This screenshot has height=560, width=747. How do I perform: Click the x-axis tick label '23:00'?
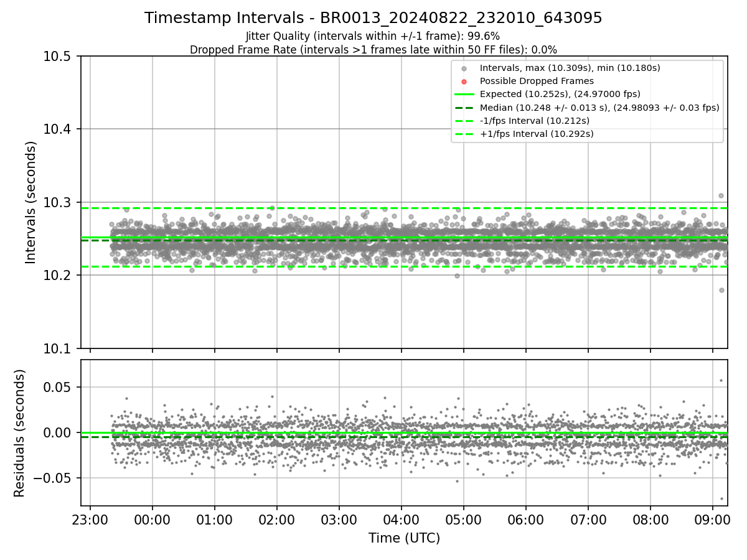click(90, 519)
